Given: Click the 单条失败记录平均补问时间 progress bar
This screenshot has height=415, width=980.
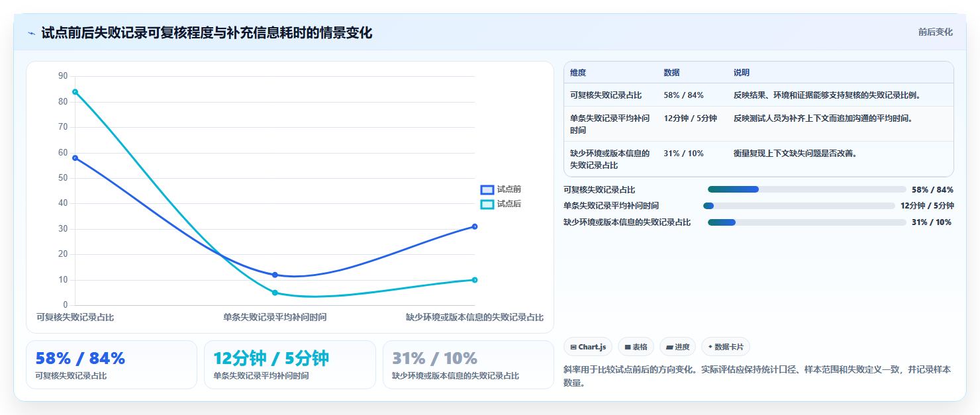Looking at the screenshot, I should (x=799, y=206).
